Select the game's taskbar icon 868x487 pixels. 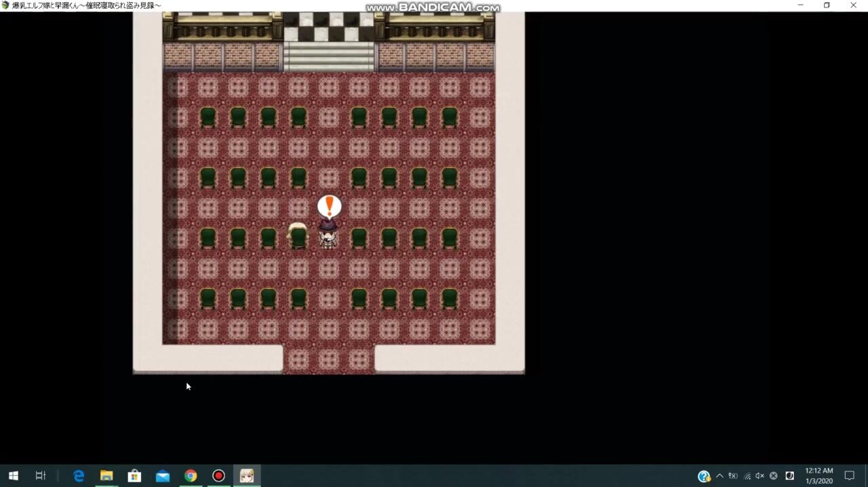tap(247, 475)
